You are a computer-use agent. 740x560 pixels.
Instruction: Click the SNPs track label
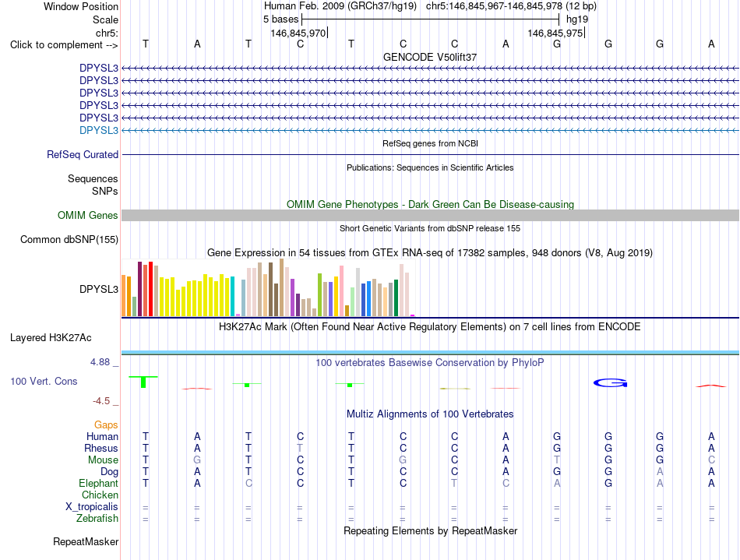[x=105, y=191]
